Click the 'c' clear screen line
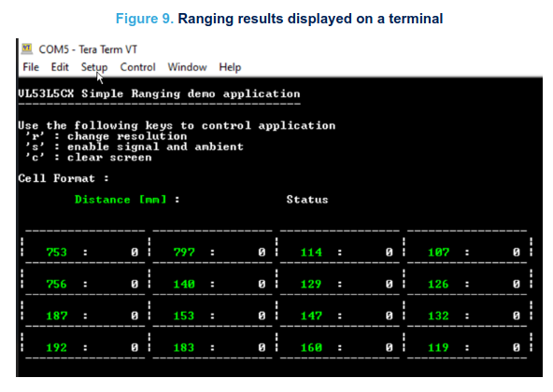Screen dimensions: 553x392 [x=88, y=157]
